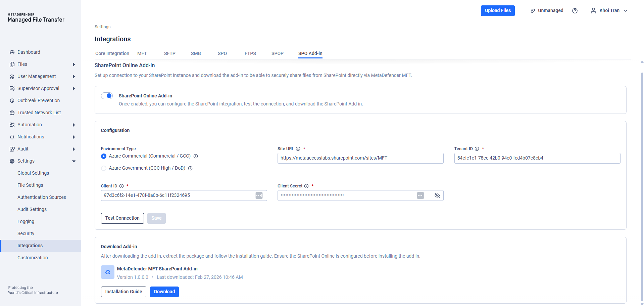This screenshot has height=306, width=644.
Task: Open Customization in sidebar
Action: click(x=33, y=258)
